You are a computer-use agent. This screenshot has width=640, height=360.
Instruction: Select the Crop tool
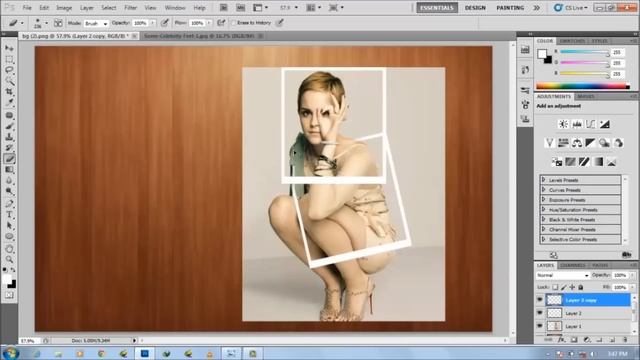point(9,92)
